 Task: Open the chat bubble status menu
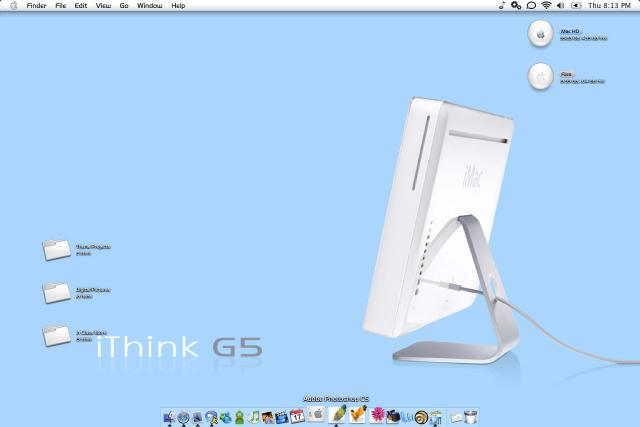[x=531, y=5]
